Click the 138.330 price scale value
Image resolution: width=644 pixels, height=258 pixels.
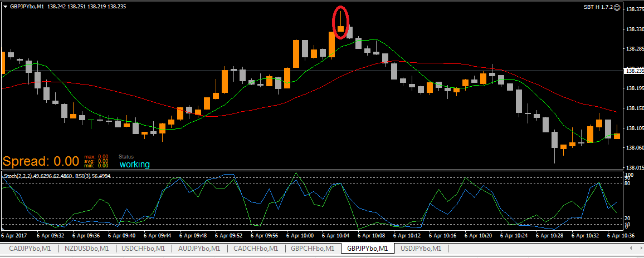tap(634, 29)
